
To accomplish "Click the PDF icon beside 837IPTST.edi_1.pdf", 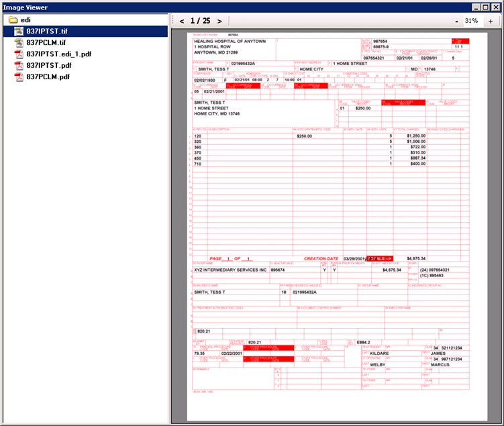I will 19,54.
